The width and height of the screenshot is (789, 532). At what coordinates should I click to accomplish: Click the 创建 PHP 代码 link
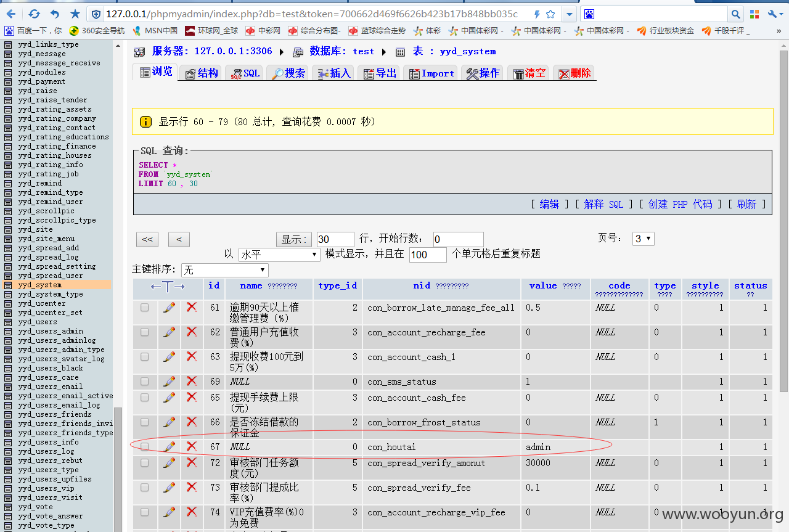click(680, 204)
